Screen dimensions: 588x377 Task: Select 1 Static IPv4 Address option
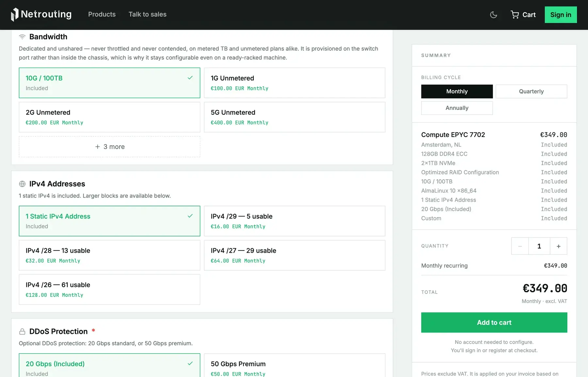point(109,221)
